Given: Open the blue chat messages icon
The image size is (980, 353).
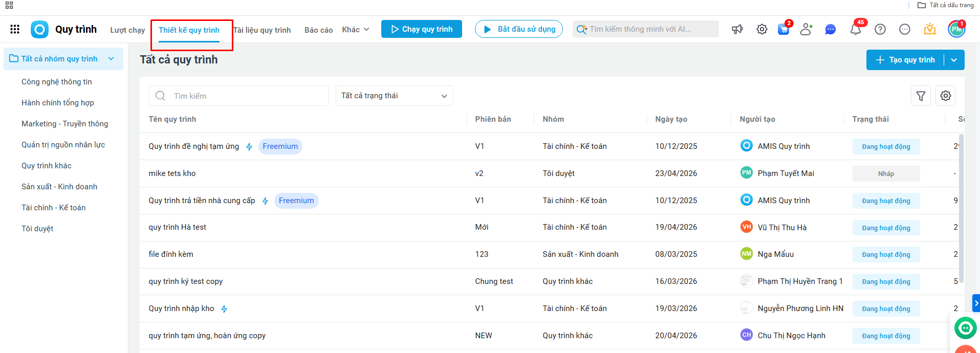Looking at the screenshot, I should coord(830,30).
